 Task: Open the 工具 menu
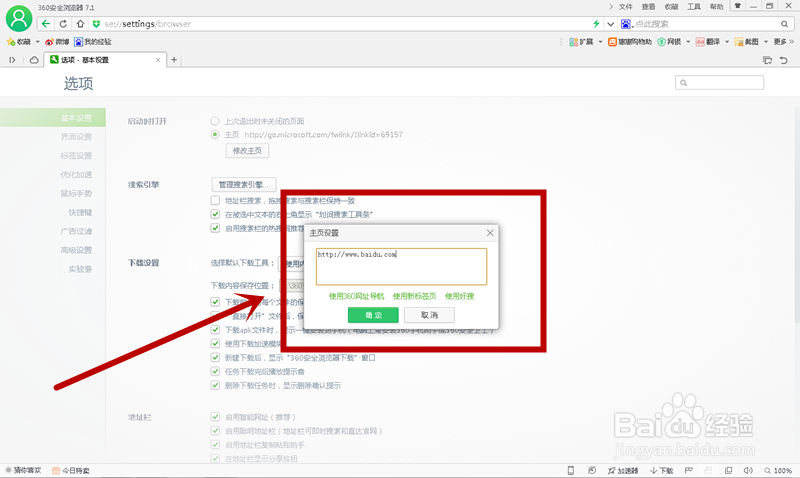tap(694, 7)
